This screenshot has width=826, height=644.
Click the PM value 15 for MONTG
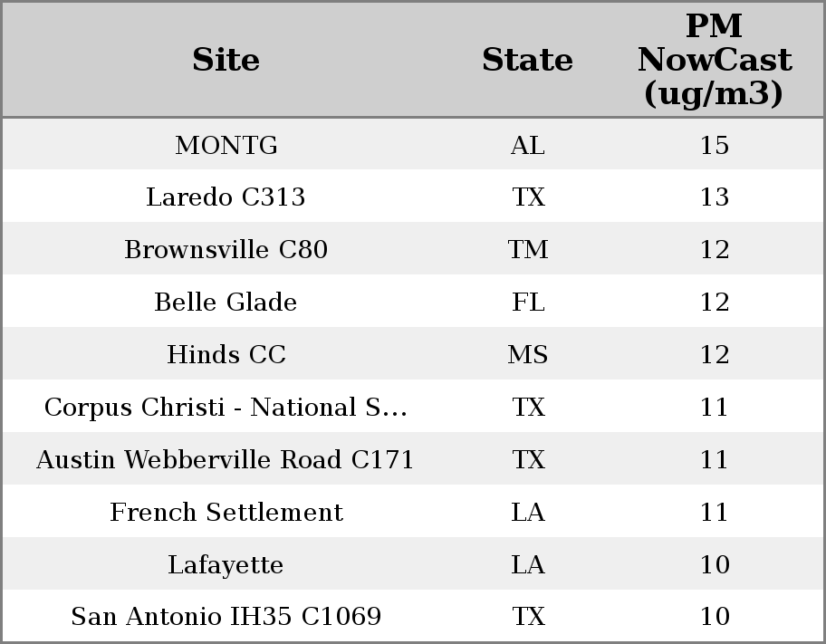pos(714,145)
